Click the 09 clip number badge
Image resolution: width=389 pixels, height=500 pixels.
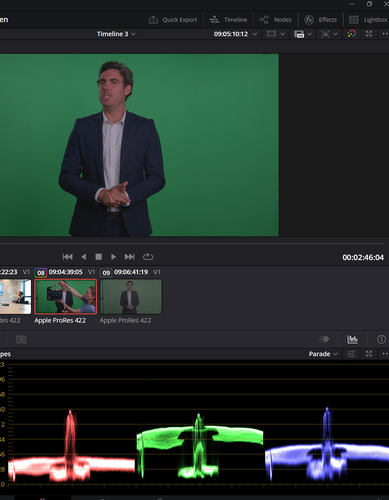click(106, 273)
